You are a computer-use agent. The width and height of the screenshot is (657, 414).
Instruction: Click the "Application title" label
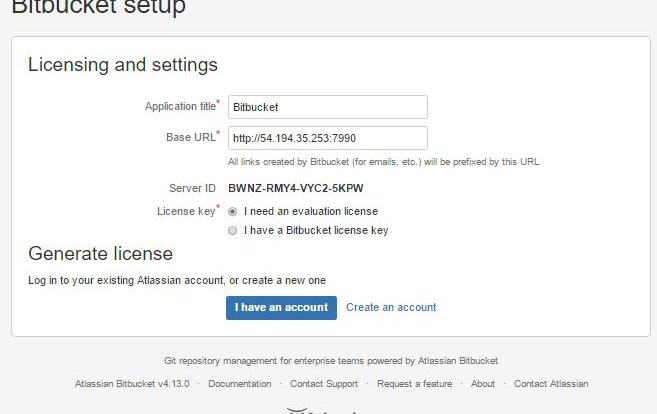click(x=181, y=106)
